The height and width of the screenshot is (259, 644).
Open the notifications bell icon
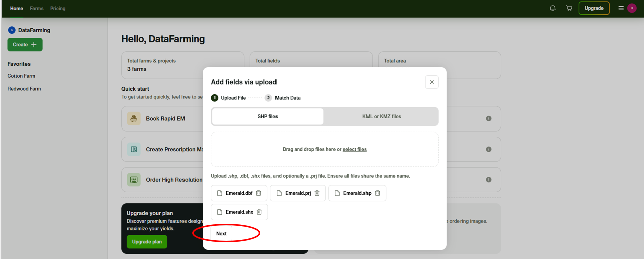coord(553,8)
